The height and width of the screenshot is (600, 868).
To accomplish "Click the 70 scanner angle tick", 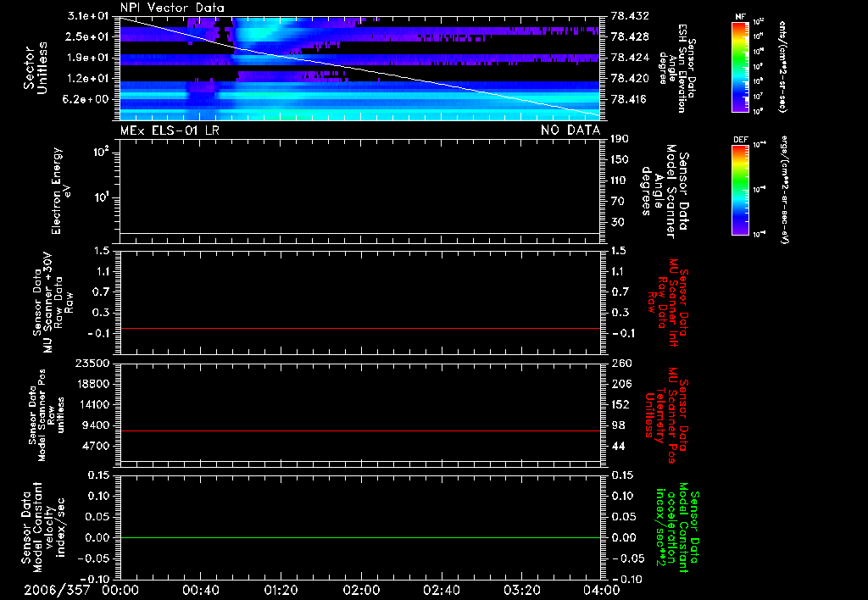I will (x=617, y=202).
